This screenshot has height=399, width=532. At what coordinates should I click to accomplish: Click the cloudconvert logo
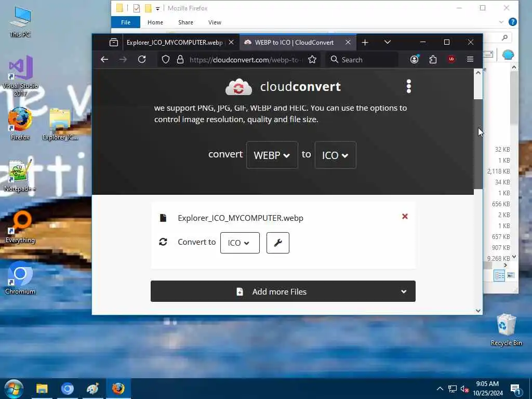coord(283,87)
